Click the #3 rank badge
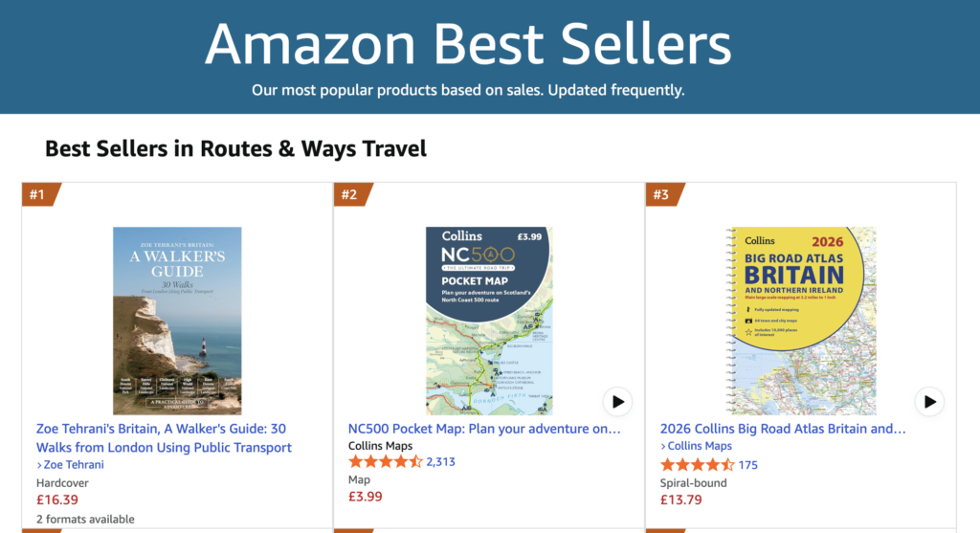This screenshot has height=533, width=980. [662, 195]
